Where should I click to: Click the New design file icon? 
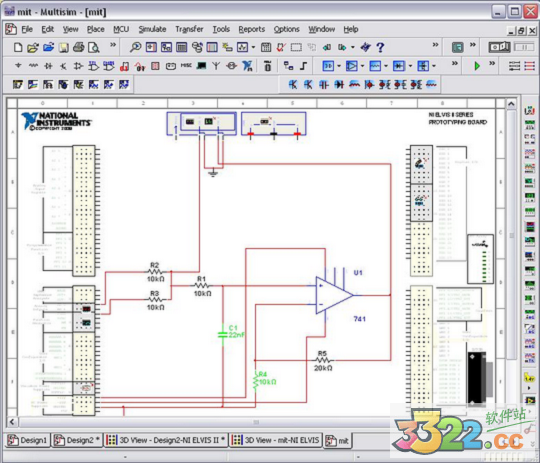coord(18,47)
